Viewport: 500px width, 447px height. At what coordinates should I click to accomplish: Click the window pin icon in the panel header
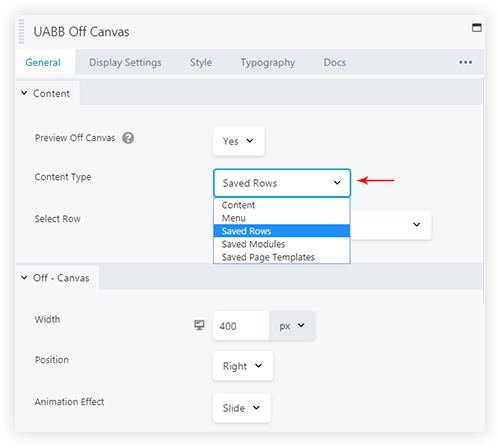[477, 28]
